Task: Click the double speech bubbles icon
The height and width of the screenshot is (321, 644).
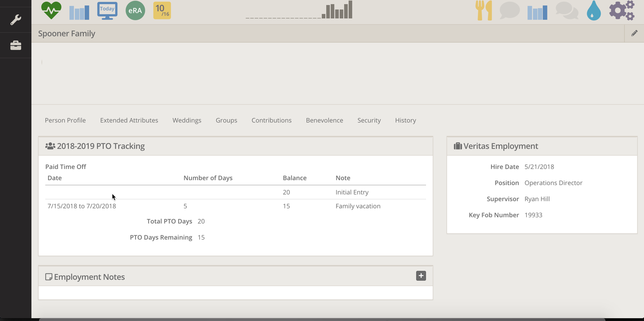Action: [x=567, y=10]
